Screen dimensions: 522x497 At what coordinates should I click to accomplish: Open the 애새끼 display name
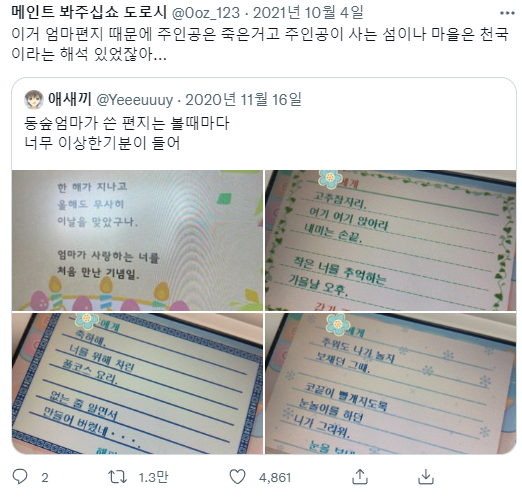pyautogui.click(x=70, y=99)
